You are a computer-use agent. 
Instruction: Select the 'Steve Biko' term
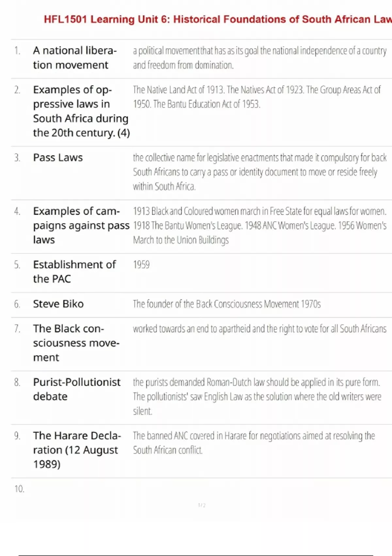coord(58,304)
